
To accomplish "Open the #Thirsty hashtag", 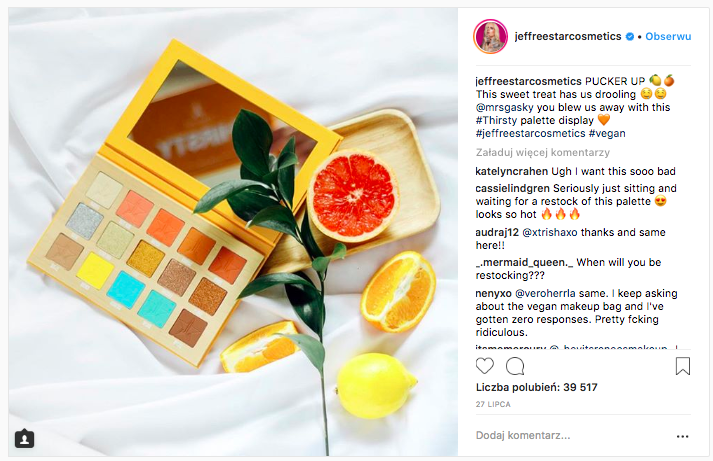I will 497,120.
